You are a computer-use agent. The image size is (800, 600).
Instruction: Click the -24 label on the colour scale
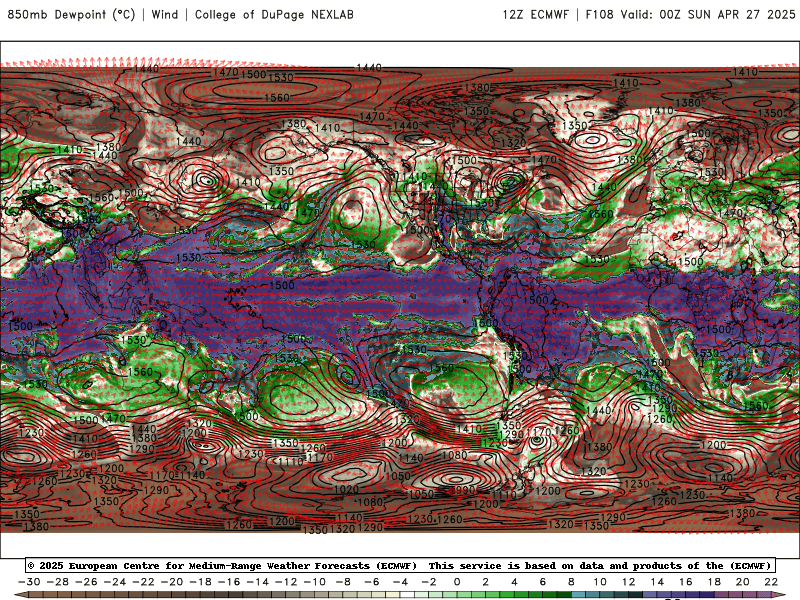tap(115, 582)
